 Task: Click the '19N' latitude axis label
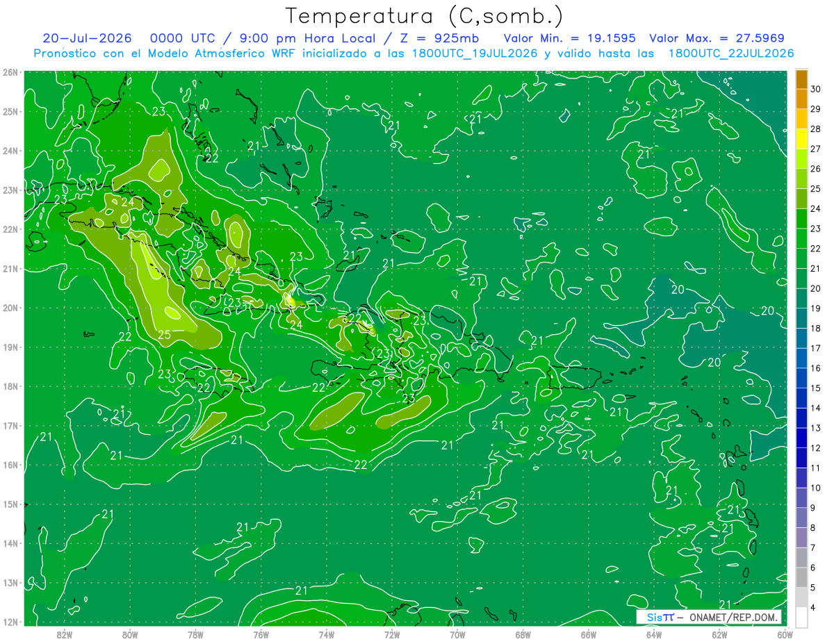tap(10, 347)
